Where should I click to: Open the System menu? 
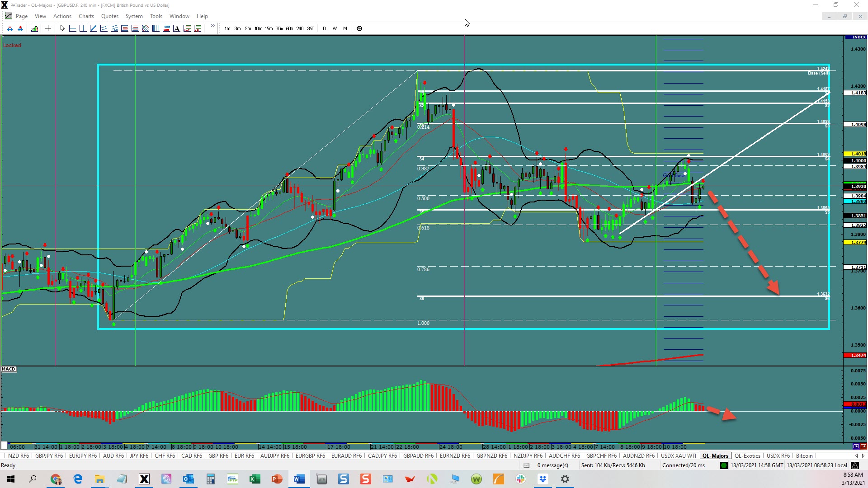click(134, 16)
